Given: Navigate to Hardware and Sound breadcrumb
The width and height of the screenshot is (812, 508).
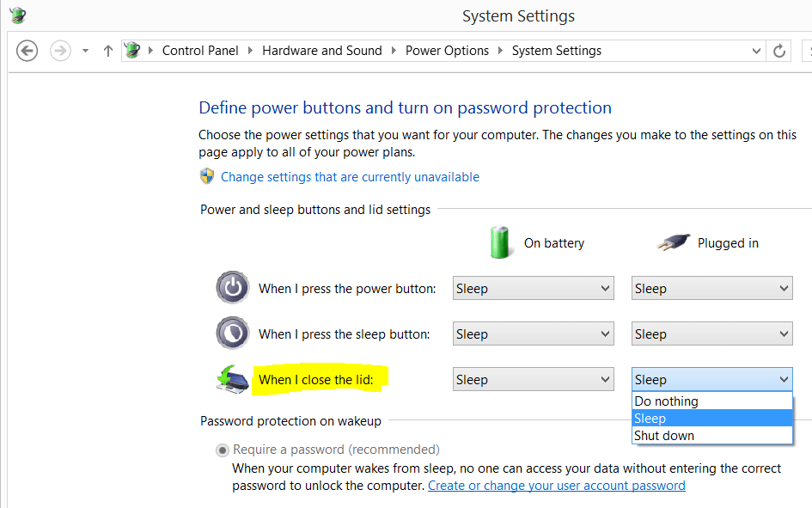Looking at the screenshot, I should coord(322,51).
